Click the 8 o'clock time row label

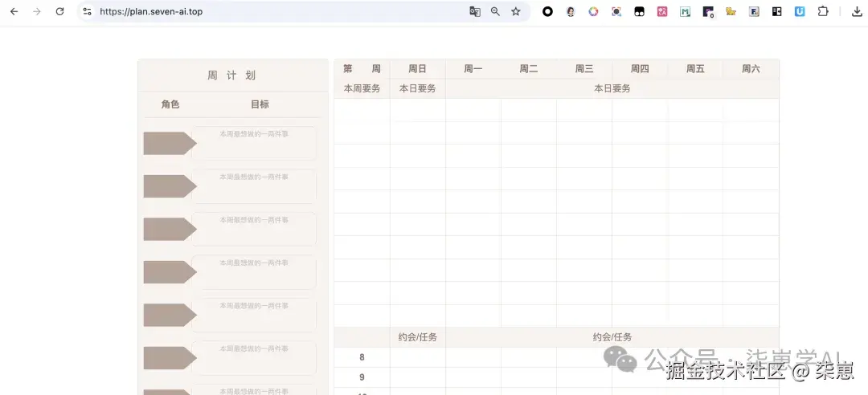coord(362,357)
